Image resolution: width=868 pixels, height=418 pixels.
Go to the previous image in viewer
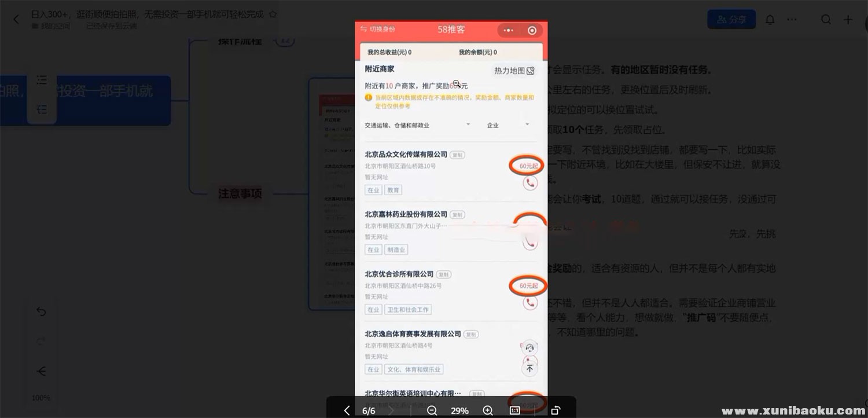coord(347,410)
